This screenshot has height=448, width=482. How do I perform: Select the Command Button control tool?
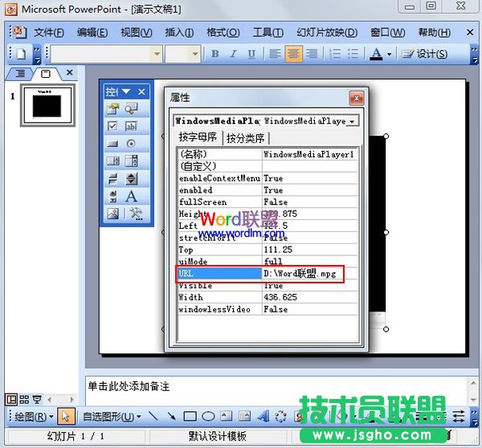[112, 144]
